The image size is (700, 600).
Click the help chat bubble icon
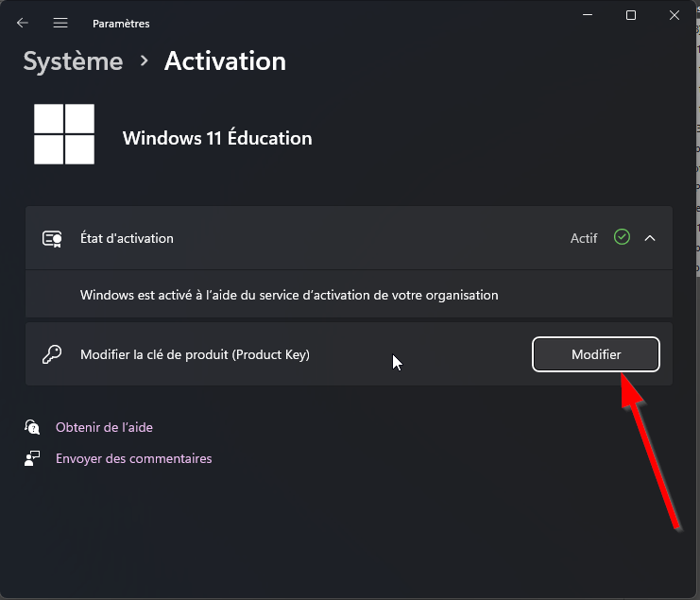[x=32, y=427]
